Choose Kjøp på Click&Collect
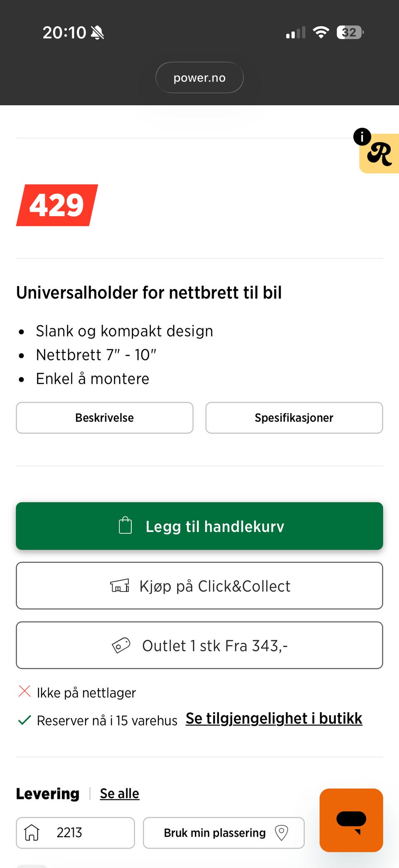The width and height of the screenshot is (399, 868). tap(199, 586)
